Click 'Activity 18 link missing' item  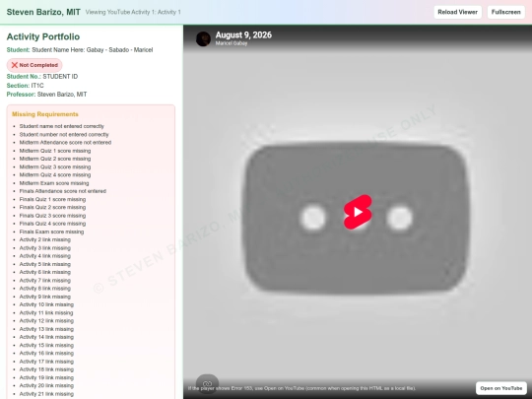coord(46,369)
